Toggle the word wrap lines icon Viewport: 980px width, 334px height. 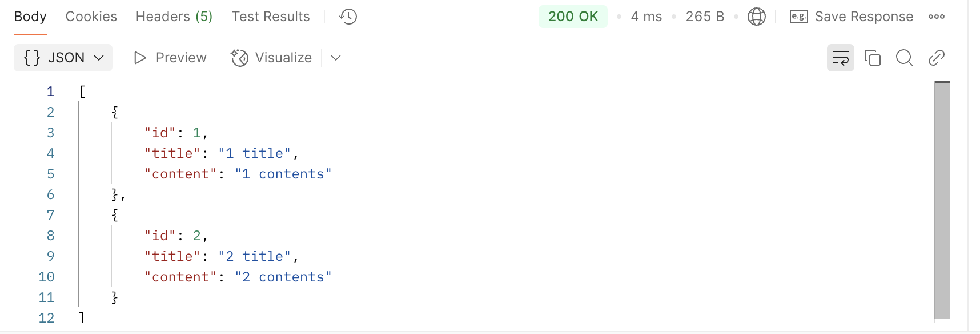[x=841, y=58]
